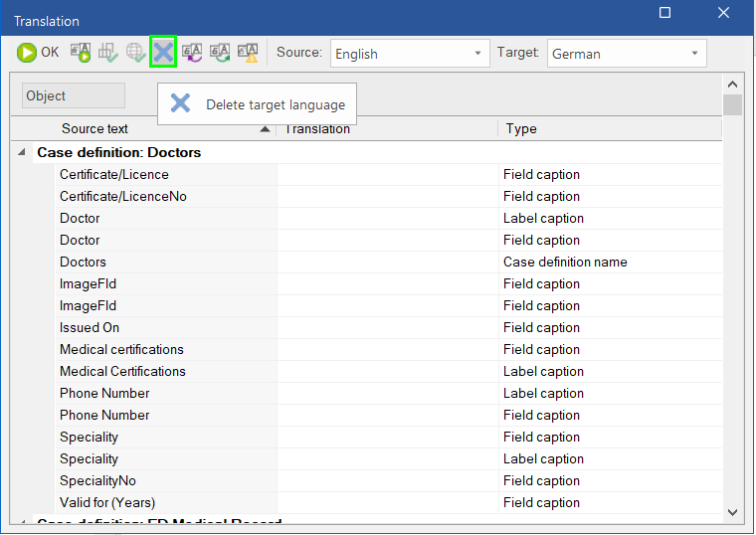756x535 pixels.
Task: Click the Object grouping box
Action: (x=74, y=95)
